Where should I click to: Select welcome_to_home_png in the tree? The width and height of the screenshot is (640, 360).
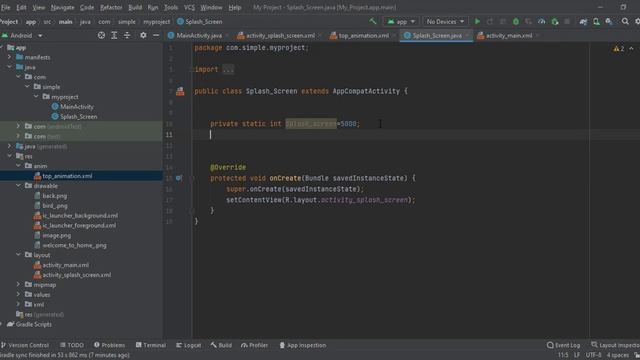[74, 245]
